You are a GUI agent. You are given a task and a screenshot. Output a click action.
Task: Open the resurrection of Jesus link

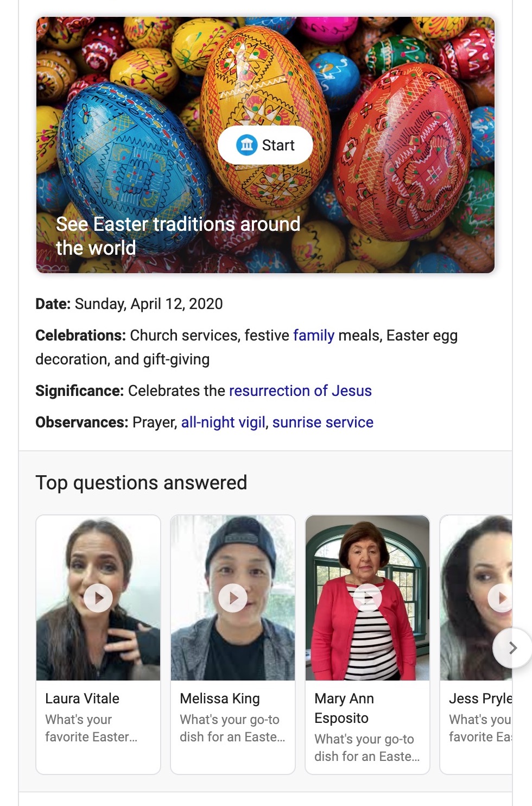point(301,391)
